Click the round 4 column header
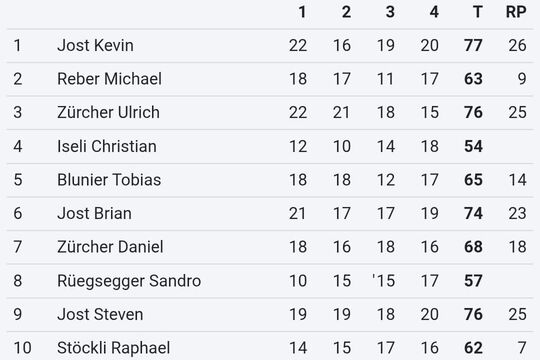Image resolution: width=540 pixels, height=360 pixels. [x=434, y=12]
